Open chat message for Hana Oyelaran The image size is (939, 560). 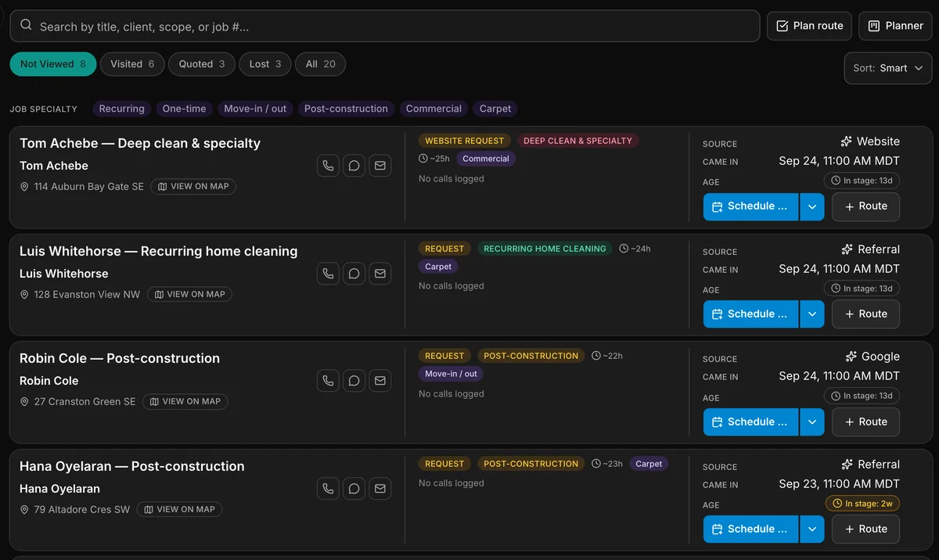point(354,489)
